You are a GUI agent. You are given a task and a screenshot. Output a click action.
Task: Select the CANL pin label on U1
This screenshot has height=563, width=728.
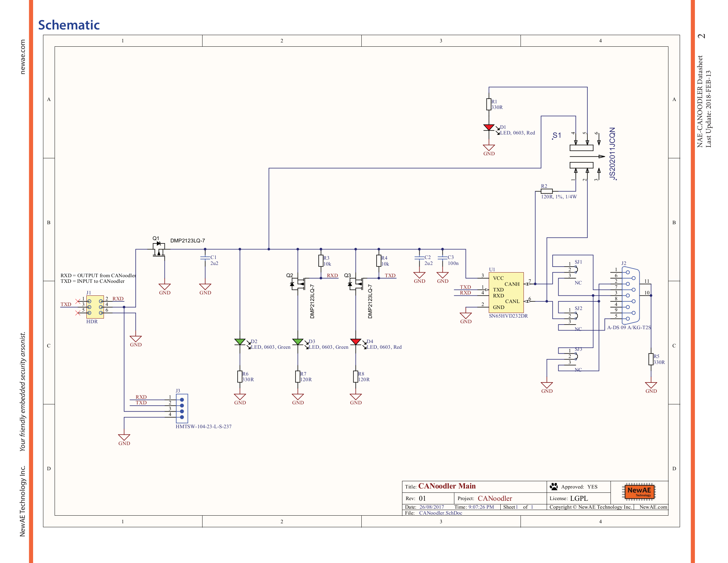pyautogui.click(x=512, y=301)
